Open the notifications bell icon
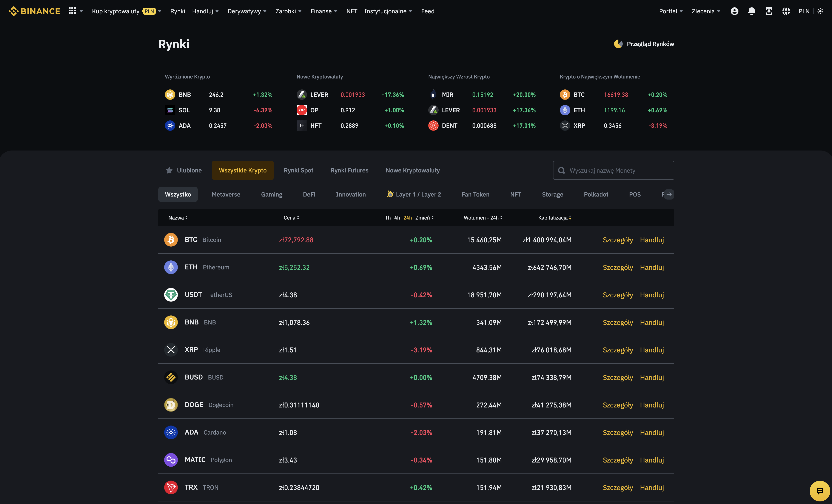Viewport: 832px width, 504px height. [751, 11]
